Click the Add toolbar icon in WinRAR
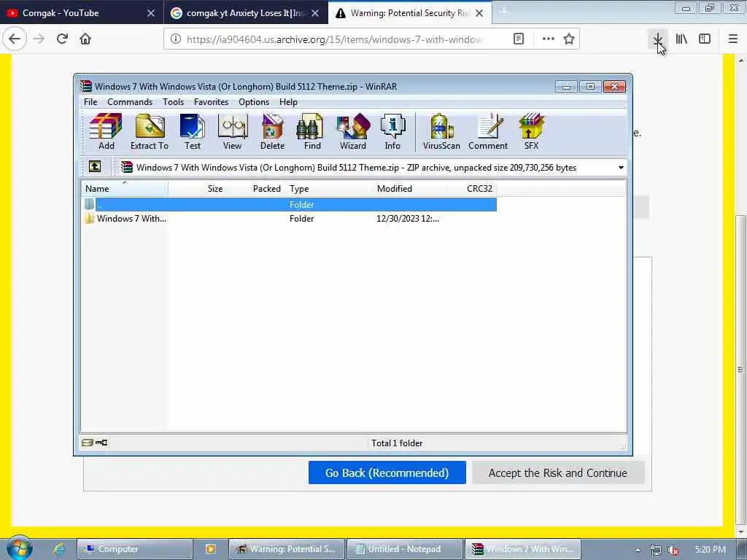Viewport: 747px width, 560px height. [x=106, y=132]
